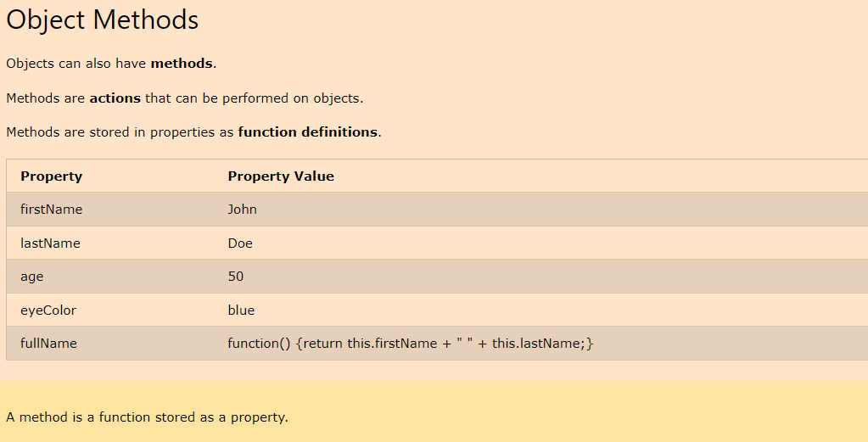Select the fullName property cell
The image size is (868, 442).
coord(48,344)
